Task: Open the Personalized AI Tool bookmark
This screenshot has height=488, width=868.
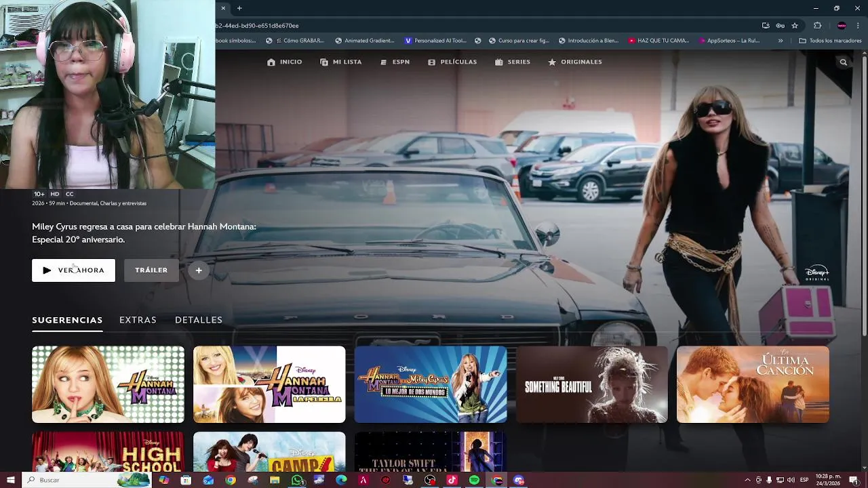Action: tap(435, 41)
